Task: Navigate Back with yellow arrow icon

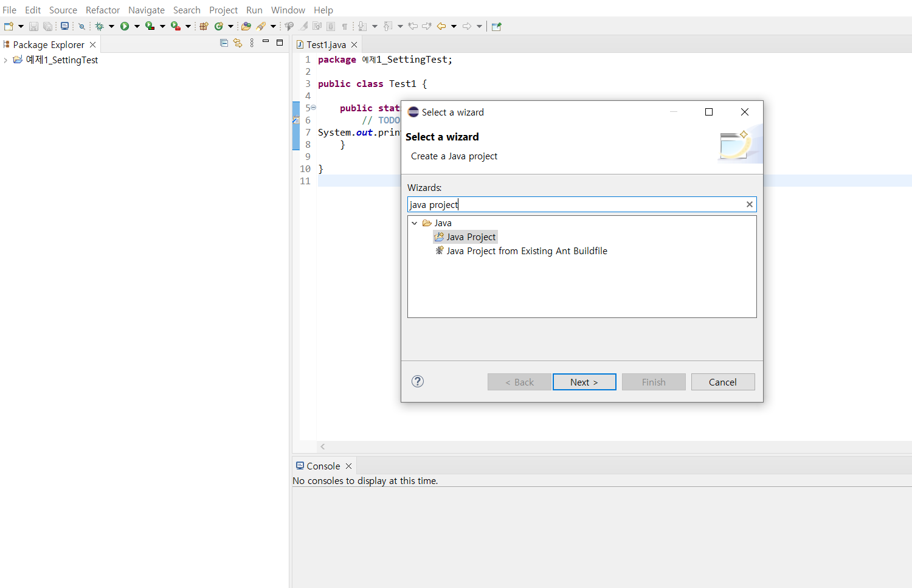Action: 441,26
